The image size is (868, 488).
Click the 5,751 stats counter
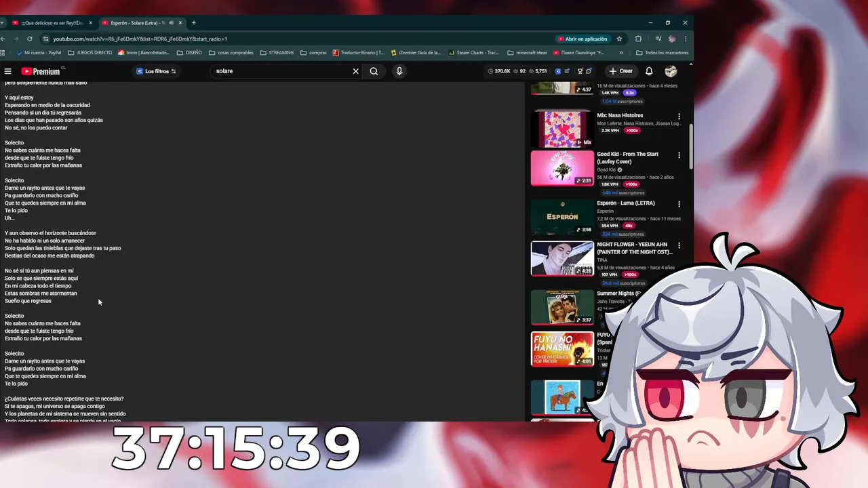[x=538, y=71]
